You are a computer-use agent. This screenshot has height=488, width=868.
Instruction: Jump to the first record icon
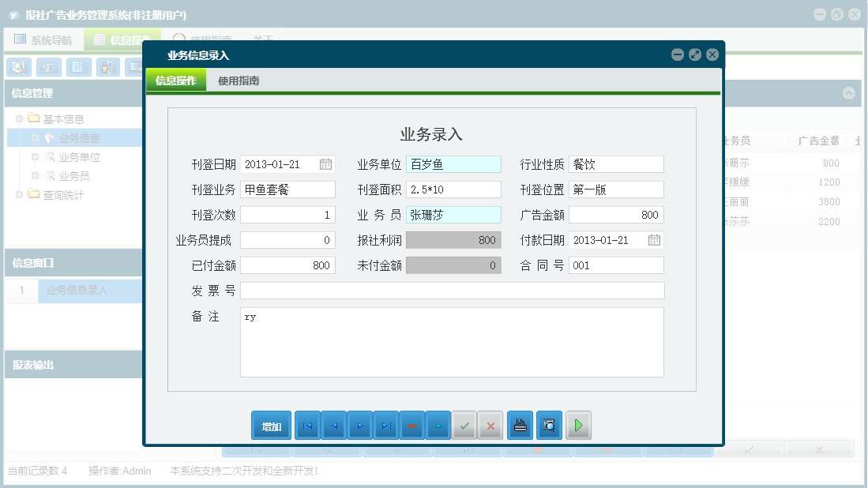[307, 425]
